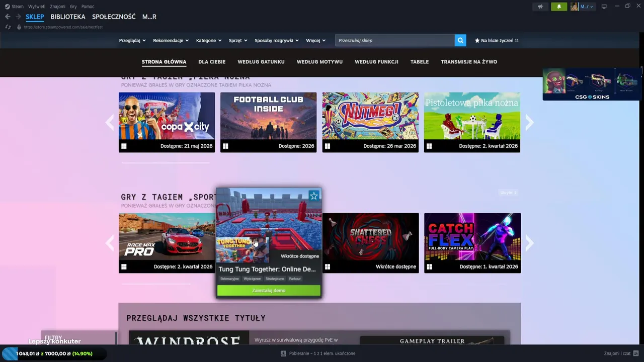Show next football-tag games with right carousel arrow
Screen dimensions: 644x362
tap(529, 122)
